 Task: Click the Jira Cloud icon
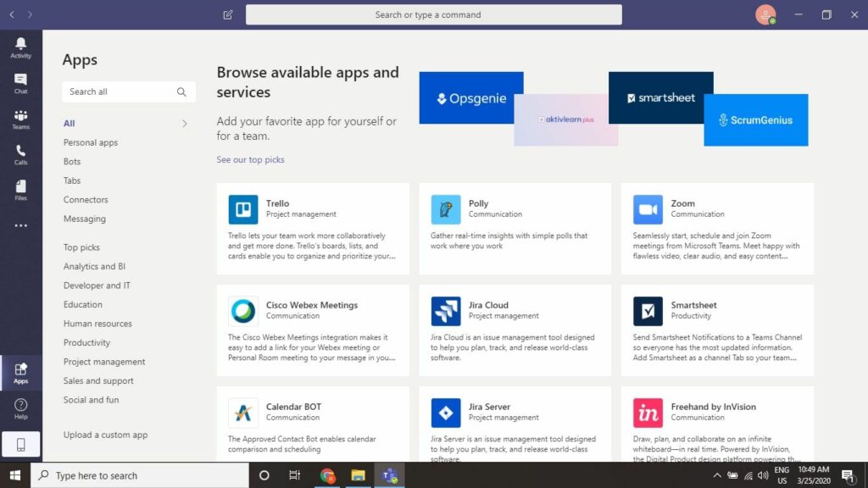point(446,311)
